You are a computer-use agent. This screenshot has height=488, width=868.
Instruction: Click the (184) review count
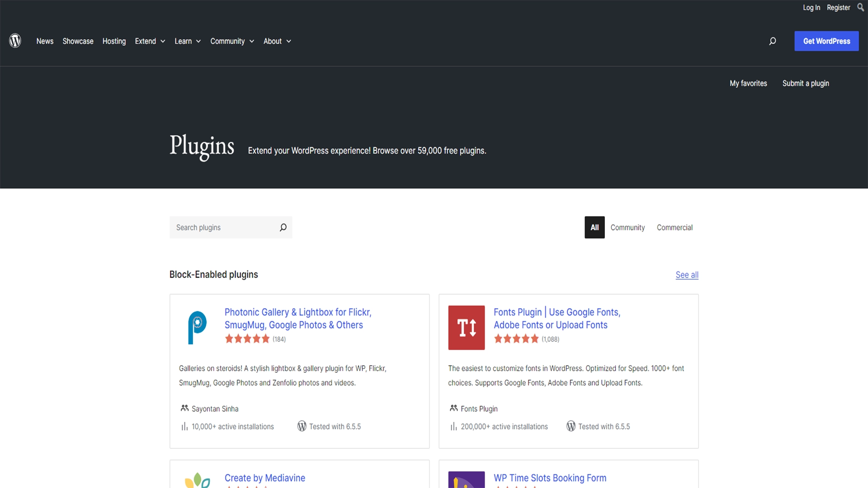pos(279,339)
